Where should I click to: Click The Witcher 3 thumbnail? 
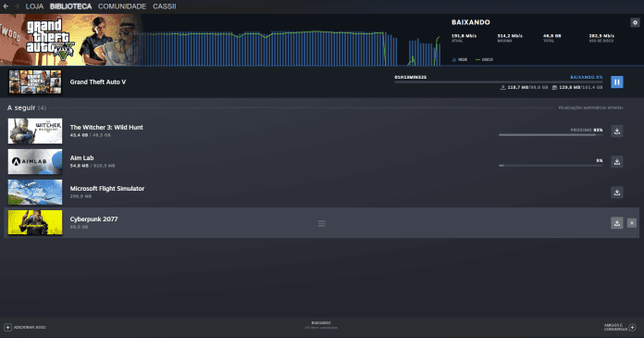35,131
